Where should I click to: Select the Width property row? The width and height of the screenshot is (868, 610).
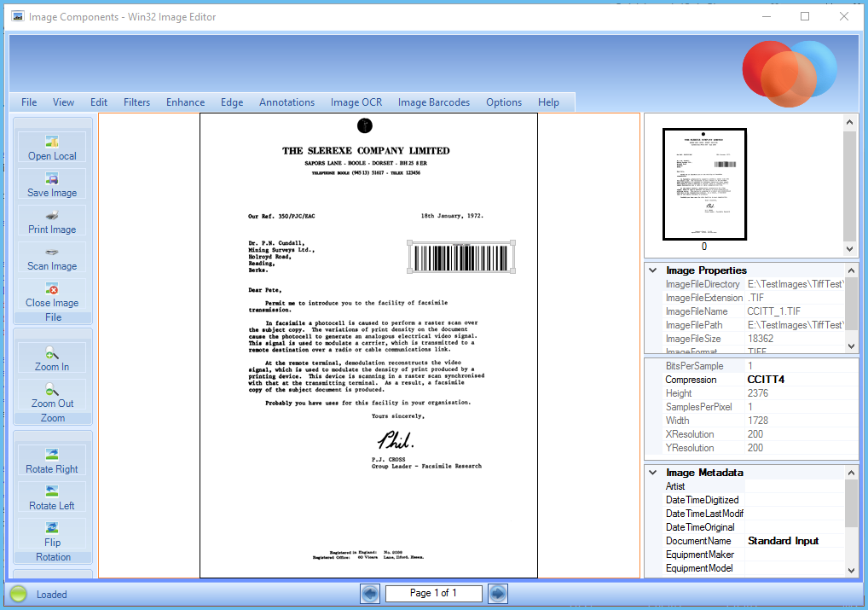coord(760,421)
